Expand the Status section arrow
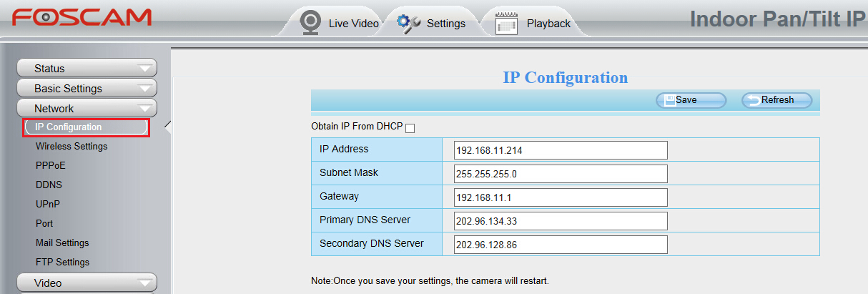 point(146,69)
